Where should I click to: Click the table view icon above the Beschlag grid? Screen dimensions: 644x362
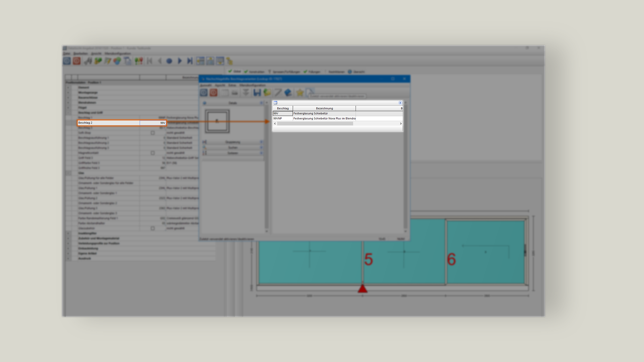click(x=275, y=103)
